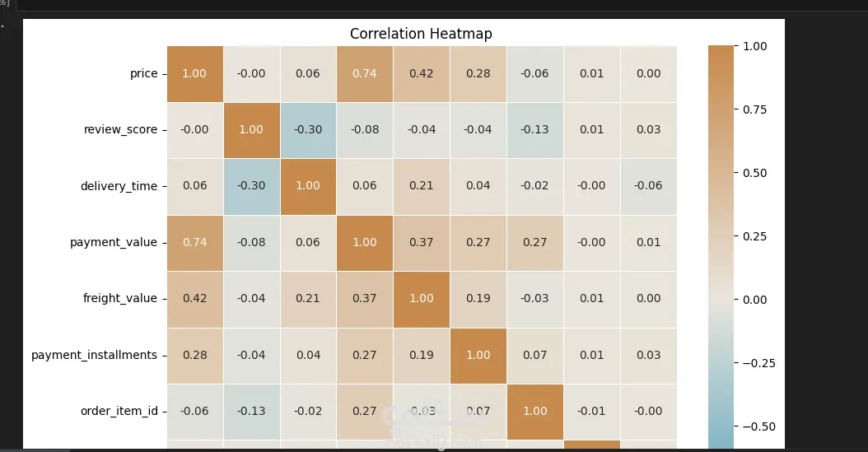Click the 0.75 tick on the color bar

point(755,110)
